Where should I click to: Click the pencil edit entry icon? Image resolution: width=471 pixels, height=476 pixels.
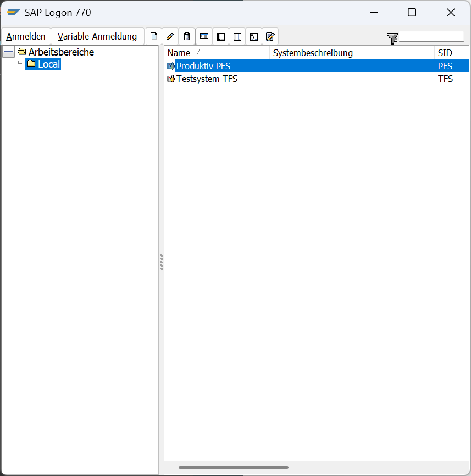170,37
